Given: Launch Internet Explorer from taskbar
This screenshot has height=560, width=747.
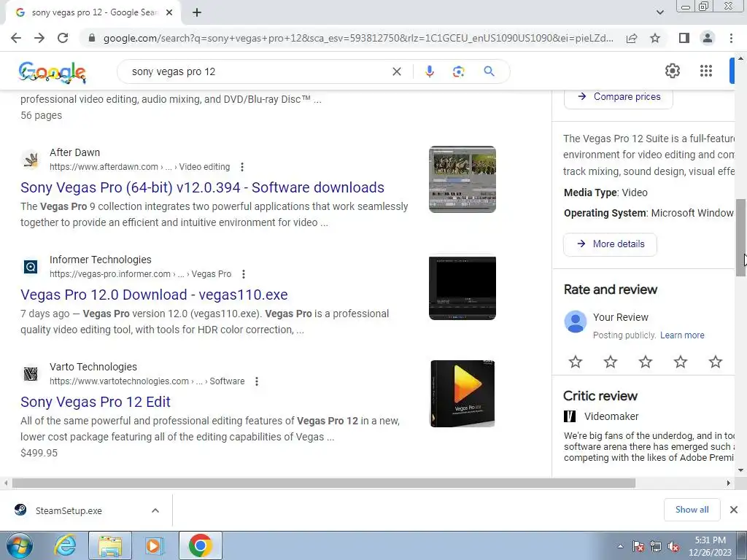Looking at the screenshot, I should pyautogui.click(x=65, y=546).
